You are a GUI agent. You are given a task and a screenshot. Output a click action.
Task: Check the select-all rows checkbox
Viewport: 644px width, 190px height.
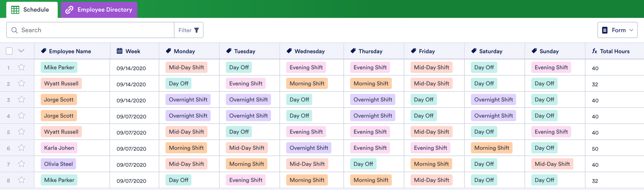(9, 51)
